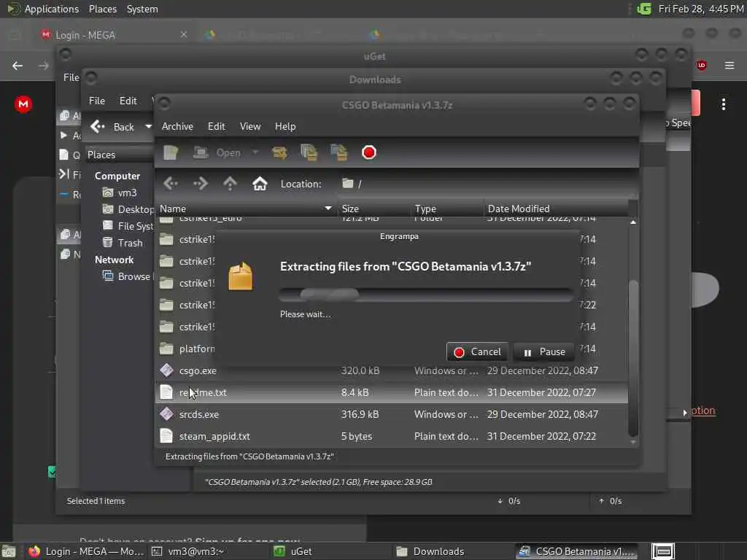Open Trash in Places sidebar
The height and width of the screenshot is (560, 747).
123,243
